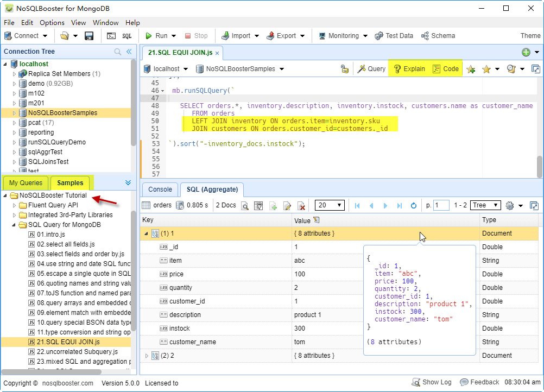544x392 pixels.
Task: Click the Test Data generator icon
Action: tap(394, 36)
